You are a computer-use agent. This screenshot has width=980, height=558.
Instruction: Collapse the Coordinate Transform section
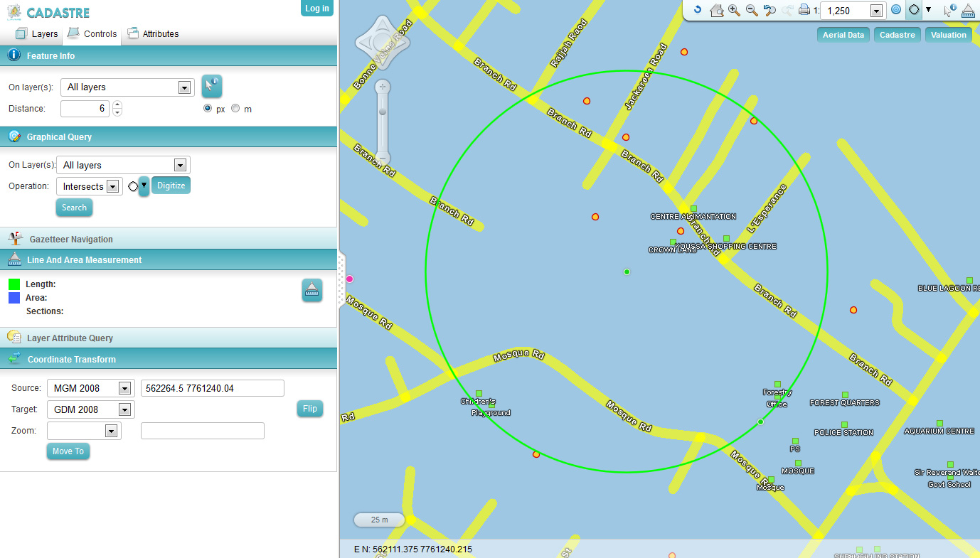pos(169,359)
